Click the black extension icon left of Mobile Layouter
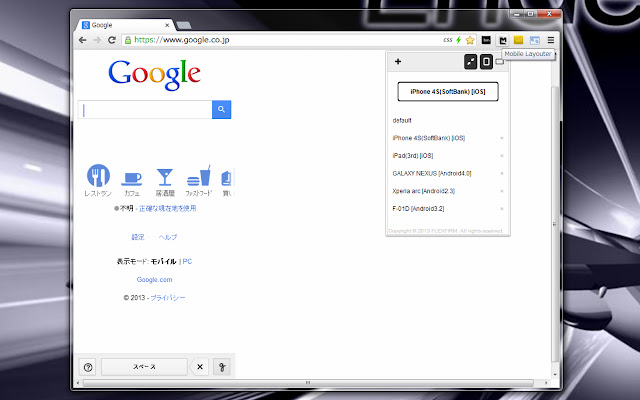Screen dimensions: 640x400 [x=486, y=40]
